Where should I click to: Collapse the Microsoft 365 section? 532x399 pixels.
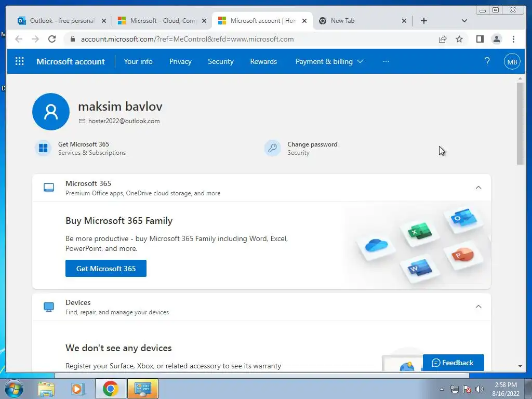(478, 188)
